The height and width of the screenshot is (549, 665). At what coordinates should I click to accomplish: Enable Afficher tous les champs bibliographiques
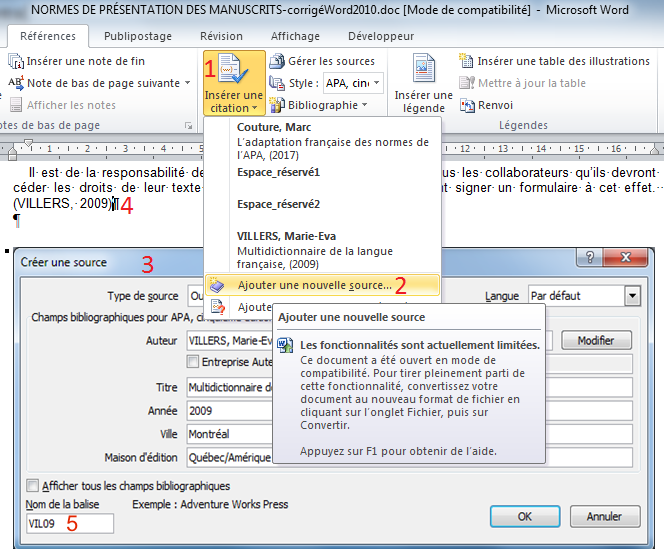pos(32,485)
